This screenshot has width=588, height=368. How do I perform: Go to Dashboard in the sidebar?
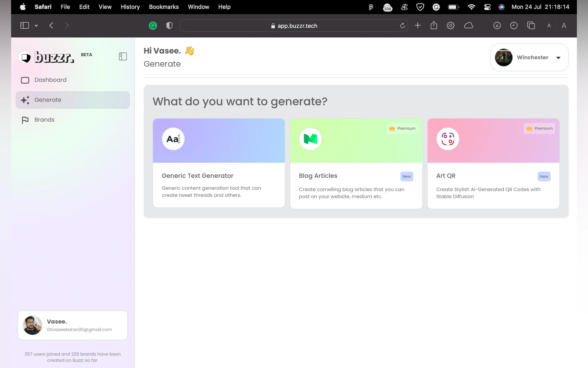coord(50,80)
